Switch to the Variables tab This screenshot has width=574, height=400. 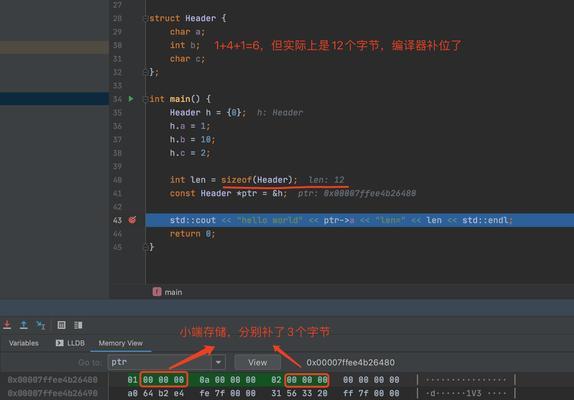coord(24,343)
